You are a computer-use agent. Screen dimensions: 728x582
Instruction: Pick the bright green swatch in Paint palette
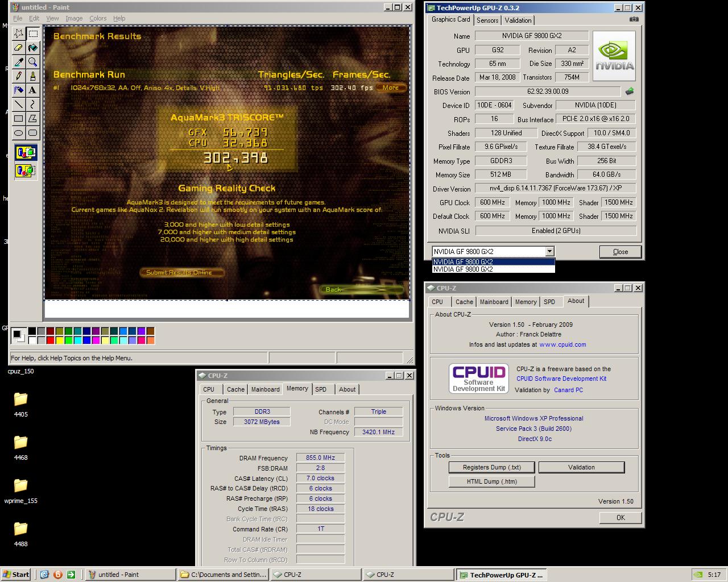[x=69, y=340]
